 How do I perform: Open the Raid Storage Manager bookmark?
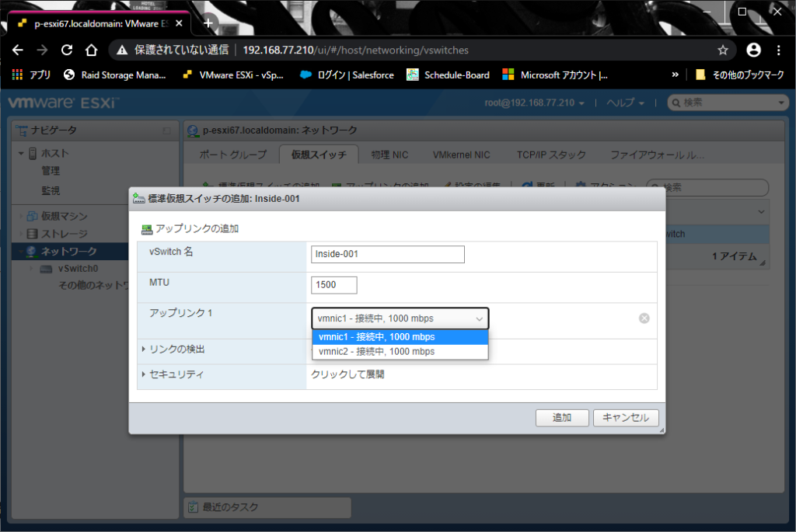pyautogui.click(x=115, y=75)
